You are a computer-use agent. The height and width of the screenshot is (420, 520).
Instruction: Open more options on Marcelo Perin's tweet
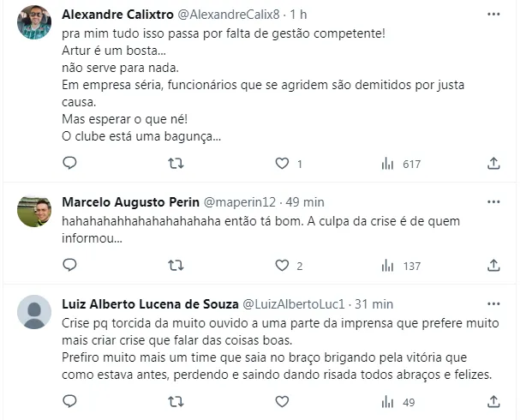(493, 202)
